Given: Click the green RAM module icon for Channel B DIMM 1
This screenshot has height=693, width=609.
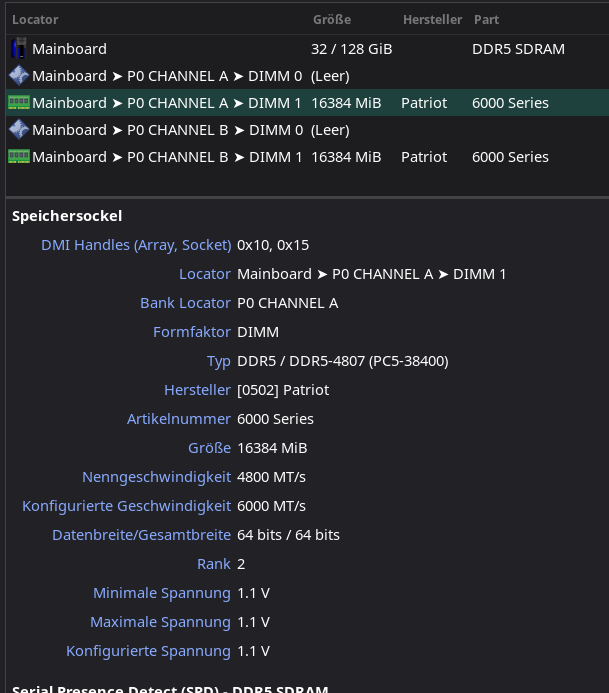Looking at the screenshot, I should pos(18,156).
